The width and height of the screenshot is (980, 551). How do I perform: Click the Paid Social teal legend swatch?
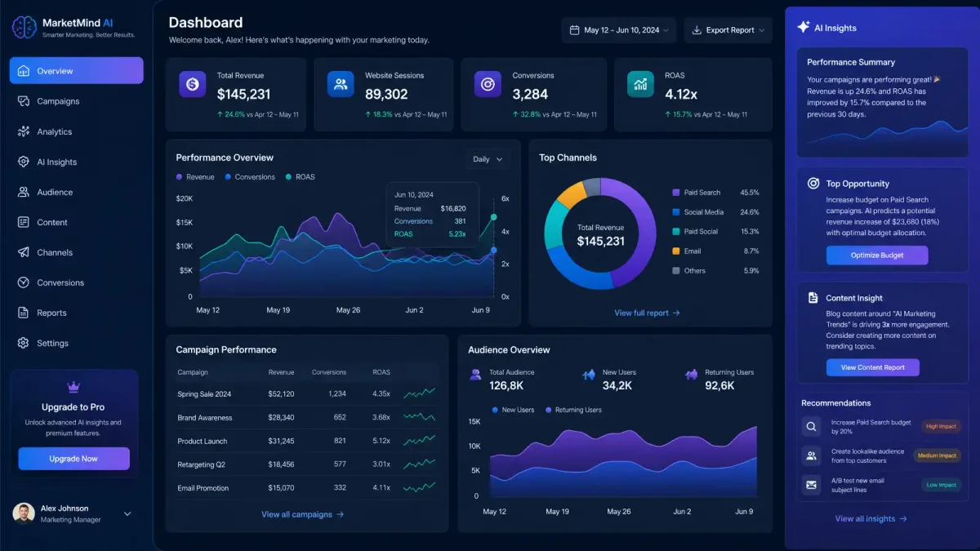675,231
